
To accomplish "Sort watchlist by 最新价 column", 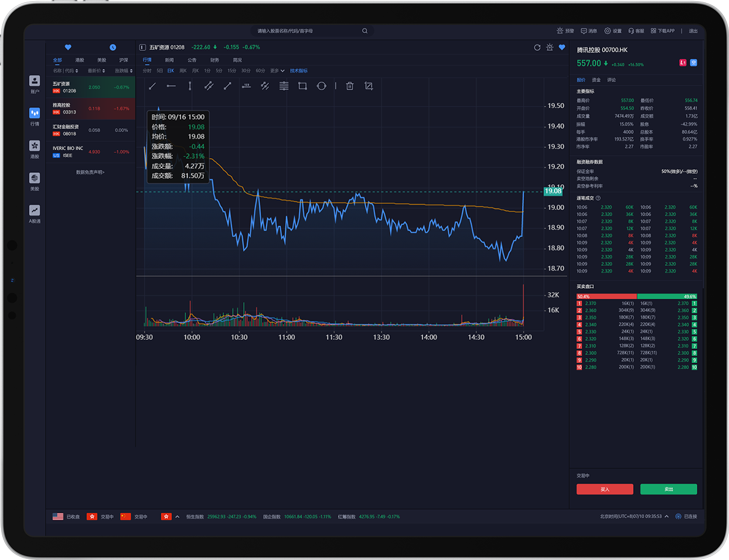I will tap(96, 71).
